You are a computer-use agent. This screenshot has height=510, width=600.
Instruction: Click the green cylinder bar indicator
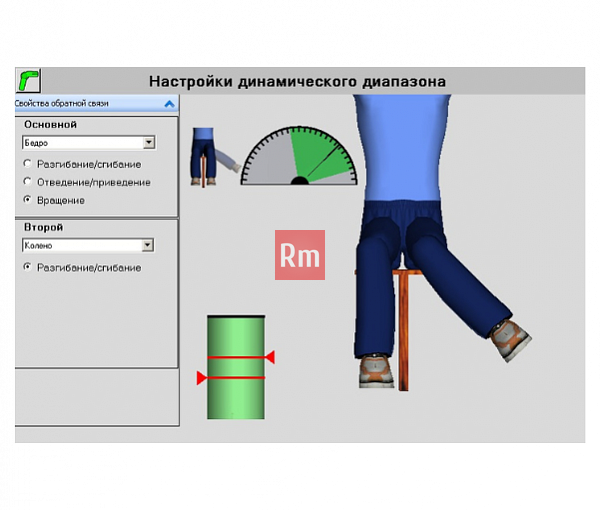236,367
